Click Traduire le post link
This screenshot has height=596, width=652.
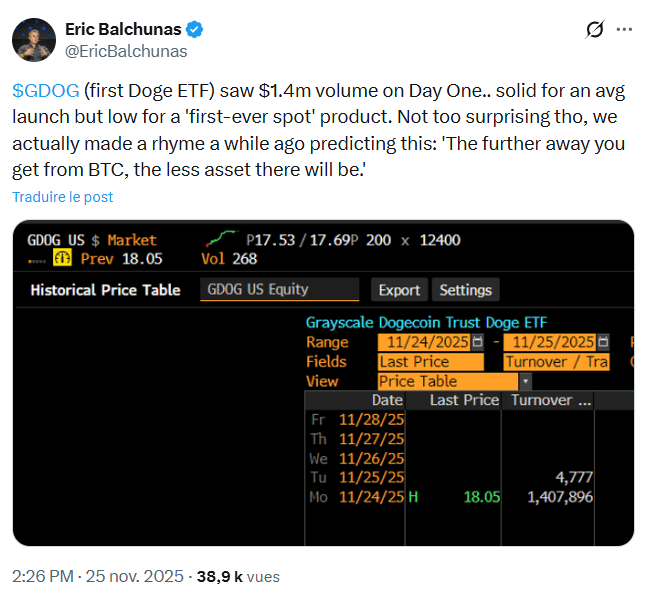pyautogui.click(x=62, y=197)
